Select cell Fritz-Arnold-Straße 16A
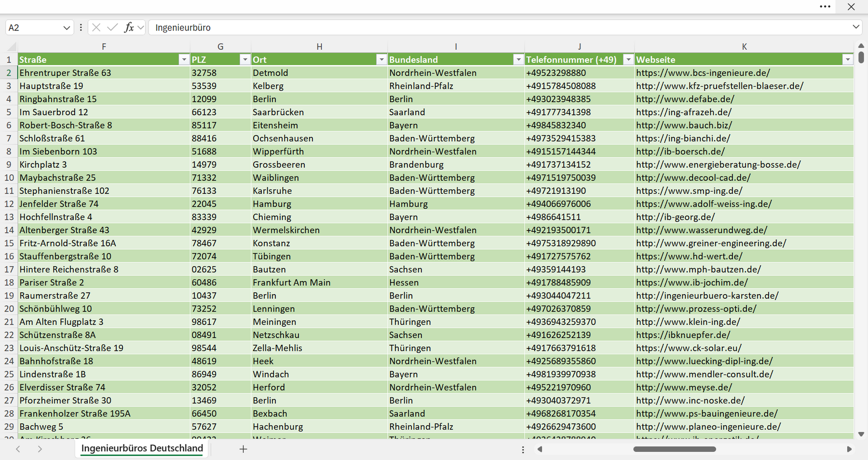Image resolution: width=868 pixels, height=460 pixels. click(104, 244)
